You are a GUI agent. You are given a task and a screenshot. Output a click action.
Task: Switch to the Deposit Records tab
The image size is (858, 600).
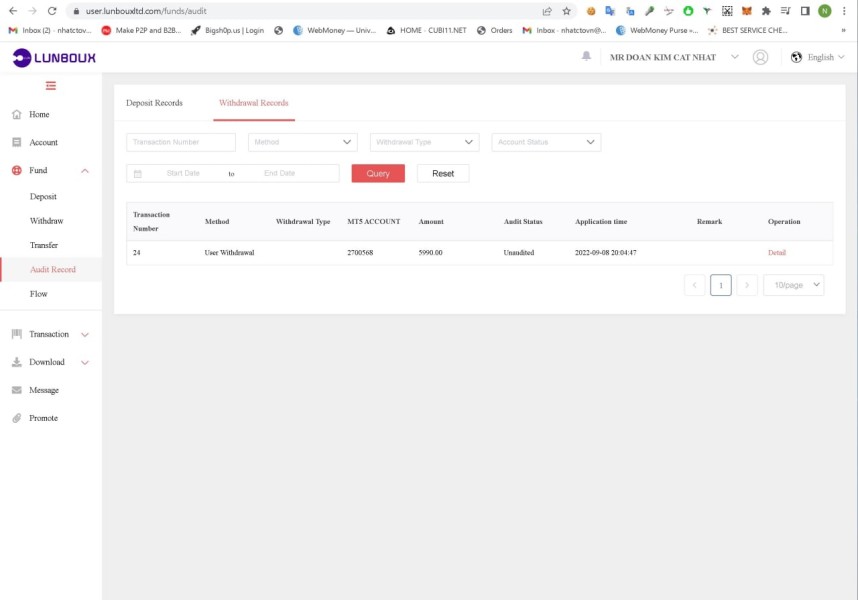[x=154, y=103]
